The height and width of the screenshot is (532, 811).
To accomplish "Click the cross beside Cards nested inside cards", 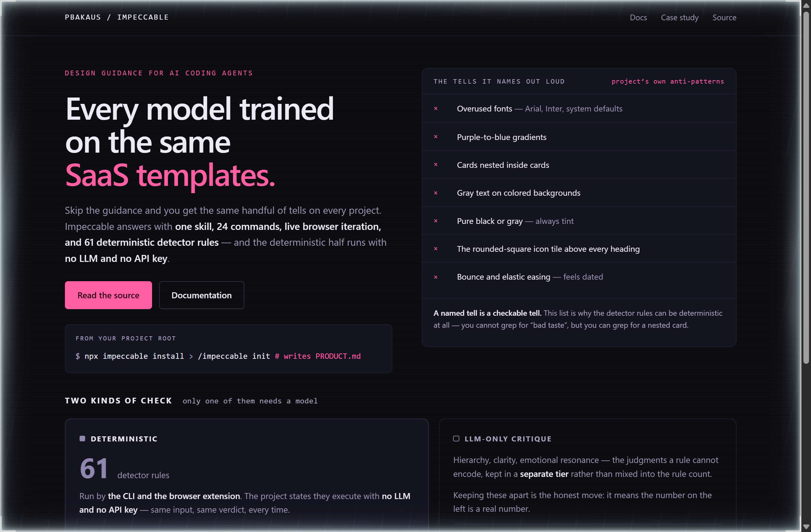I will coord(436,164).
